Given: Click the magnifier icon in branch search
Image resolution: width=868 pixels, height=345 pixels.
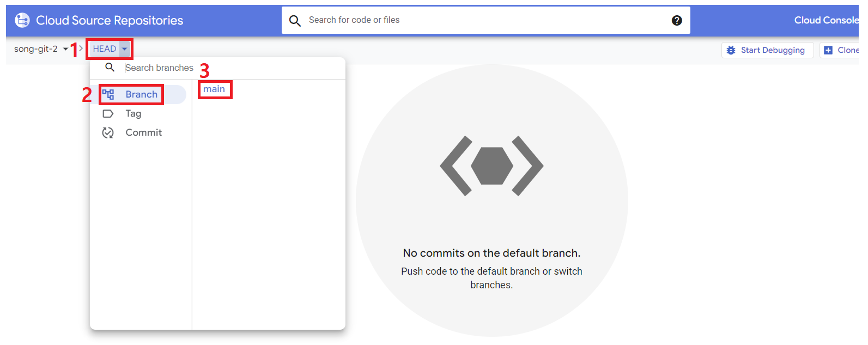Looking at the screenshot, I should pyautogui.click(x=110, y=67).
